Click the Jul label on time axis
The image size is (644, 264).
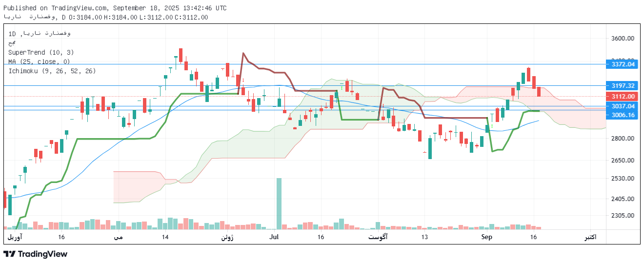pyautogui.click(x=274, y=237)
